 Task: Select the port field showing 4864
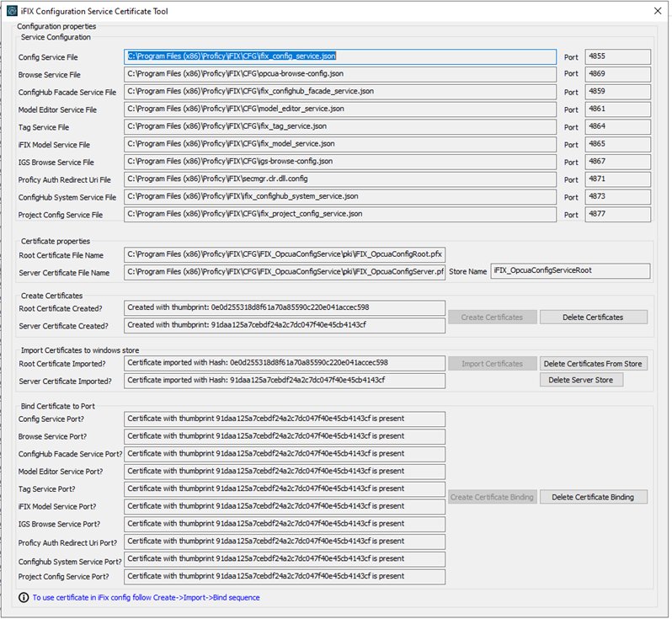pos(617,127)
